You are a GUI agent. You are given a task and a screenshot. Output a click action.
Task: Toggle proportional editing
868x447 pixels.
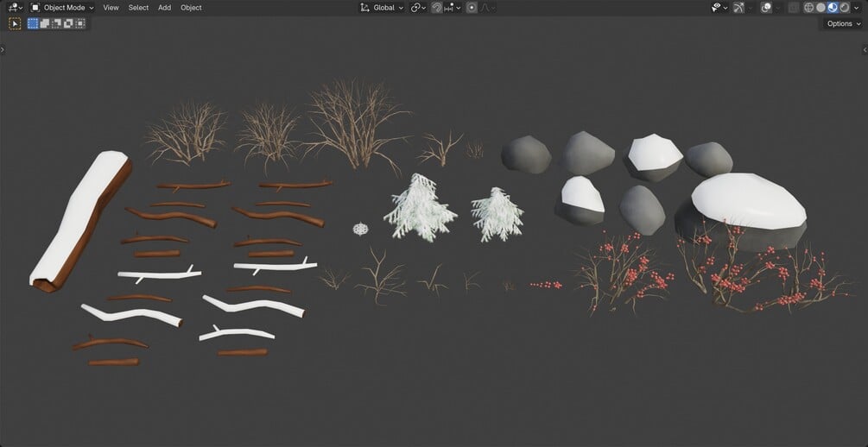(x=472, y=8)
